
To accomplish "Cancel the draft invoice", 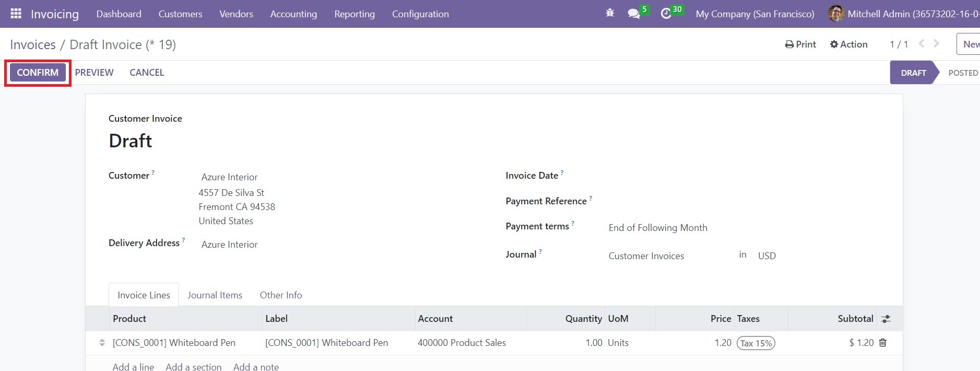I will tap(147, 73).
